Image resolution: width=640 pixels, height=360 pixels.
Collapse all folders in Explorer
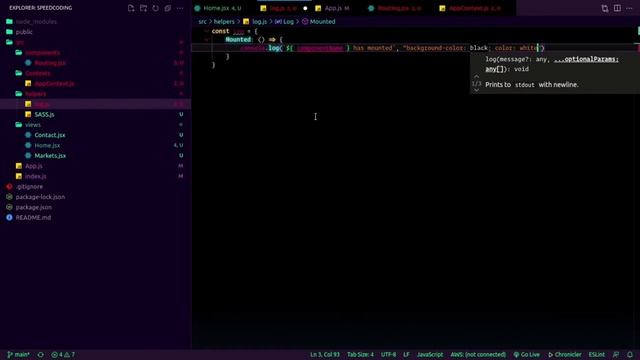click(168, 8)
